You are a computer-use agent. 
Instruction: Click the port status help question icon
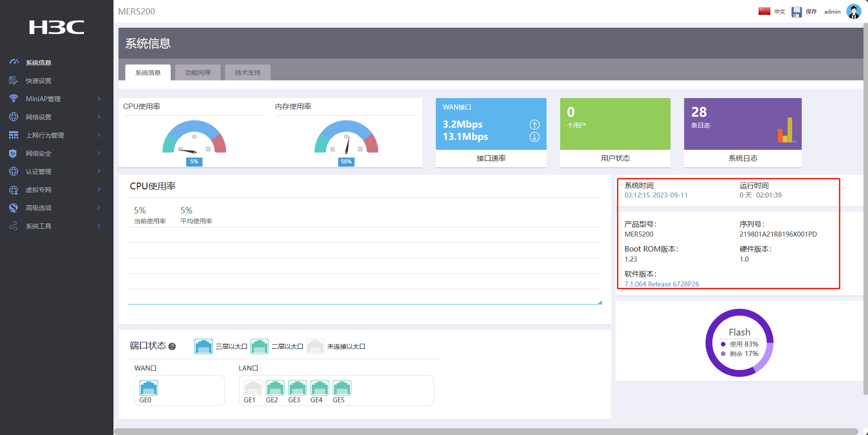tap(172, 346)
